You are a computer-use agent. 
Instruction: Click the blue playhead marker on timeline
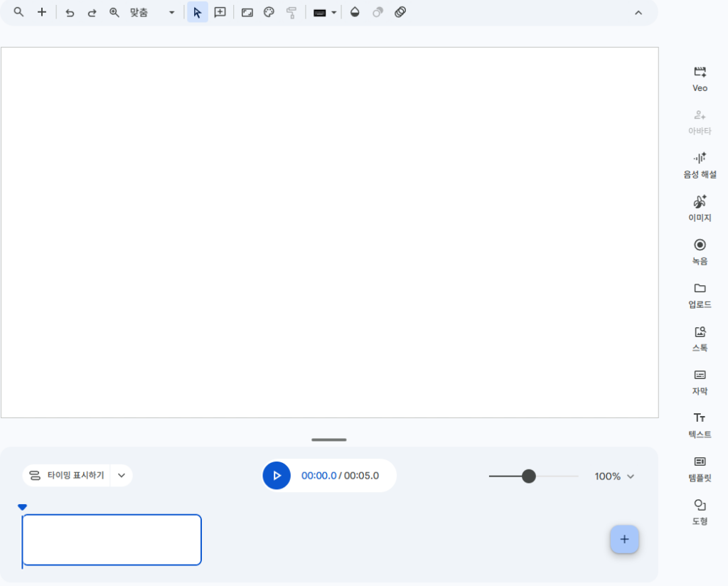(x=22, y=507)
